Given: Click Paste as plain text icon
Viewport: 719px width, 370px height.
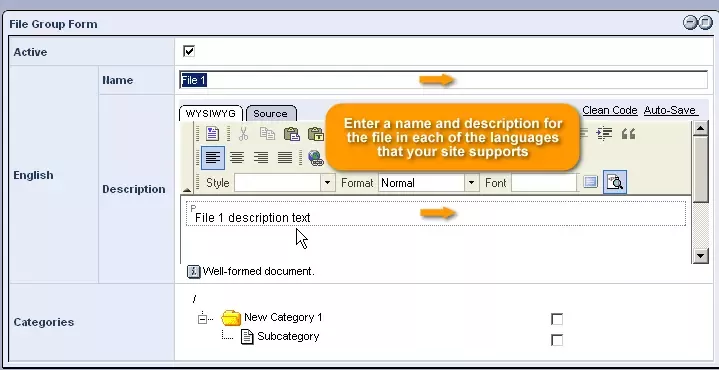Looking at the screenshot, I should [315, 134].
